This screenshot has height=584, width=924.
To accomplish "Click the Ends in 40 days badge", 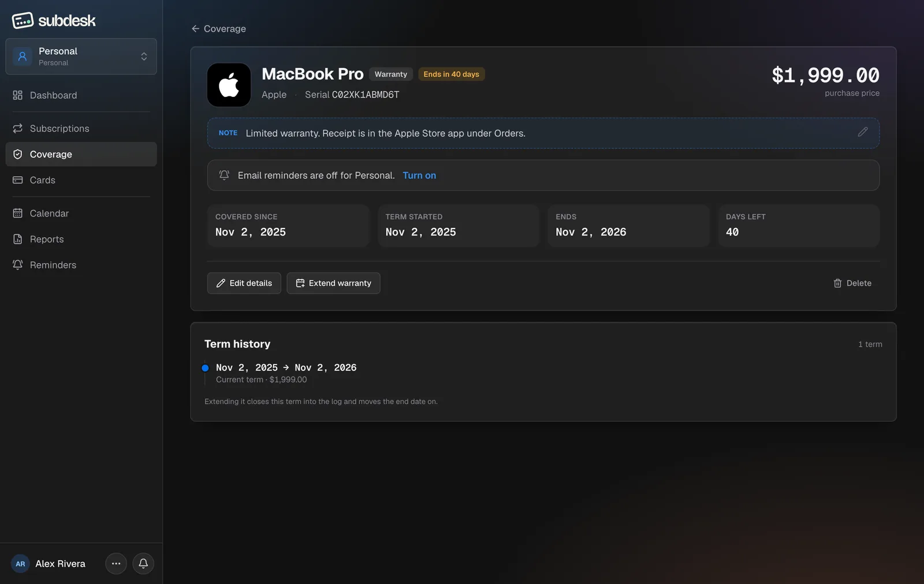I will 451,74.
